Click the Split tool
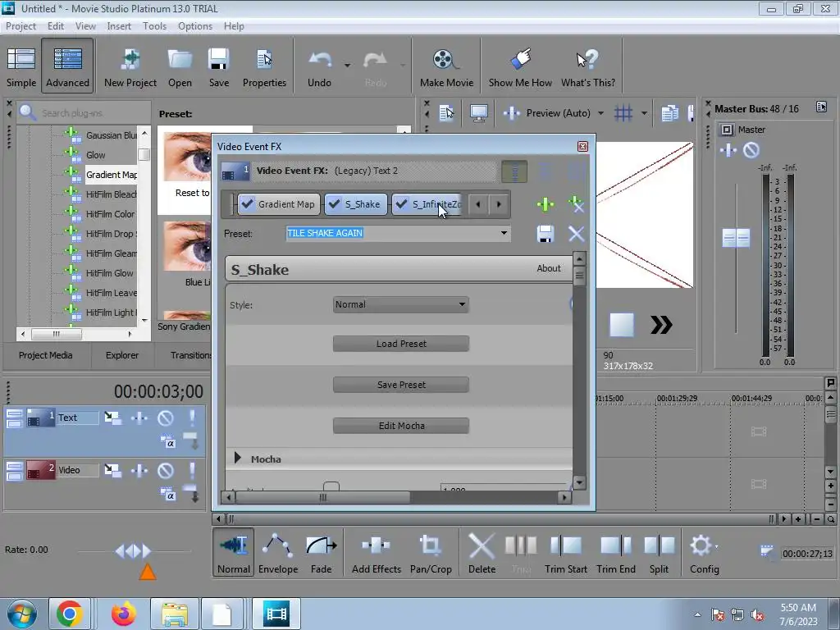This screenshot has width=840, height=630. pos(659,553)
